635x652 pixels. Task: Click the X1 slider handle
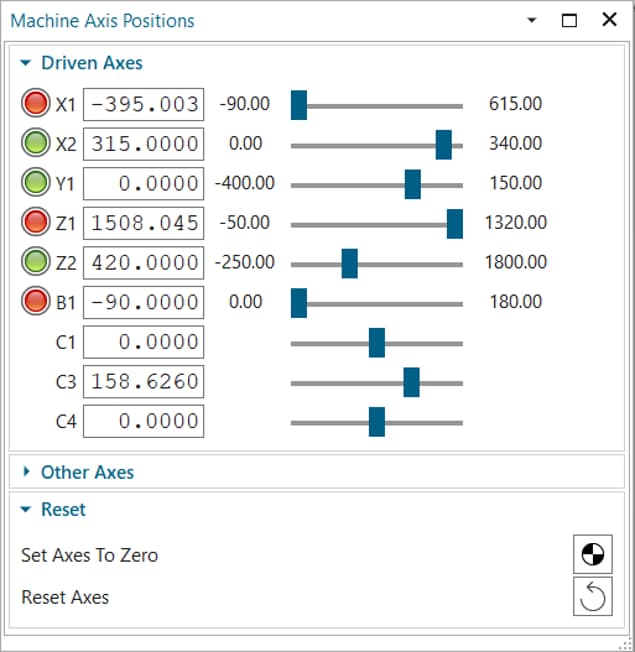tap(298, 105)
